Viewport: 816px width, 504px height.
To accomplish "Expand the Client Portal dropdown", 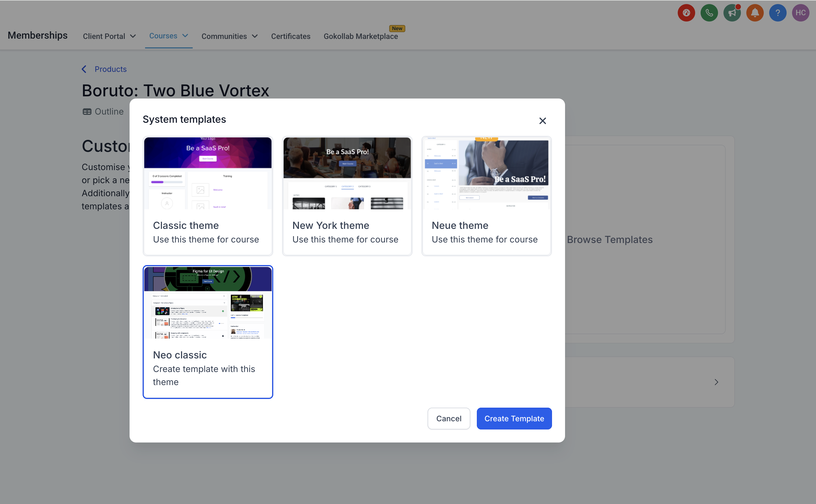I will pyautogui.click(x=109, y=36).
